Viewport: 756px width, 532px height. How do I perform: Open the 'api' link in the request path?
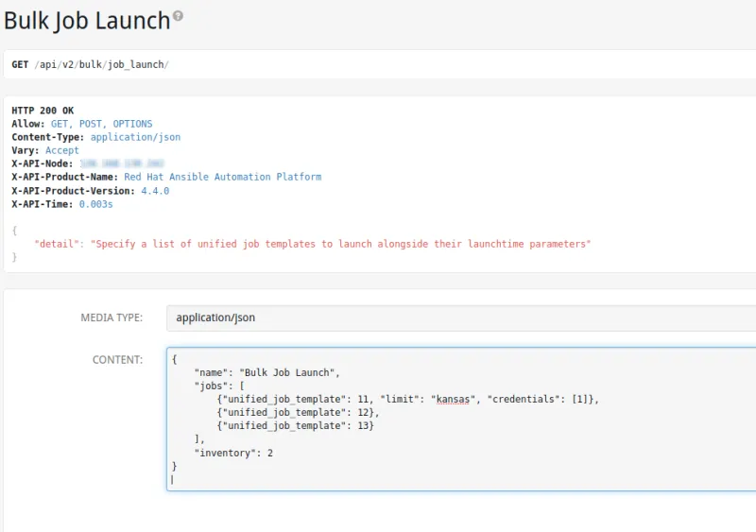(x=47, y=64)
